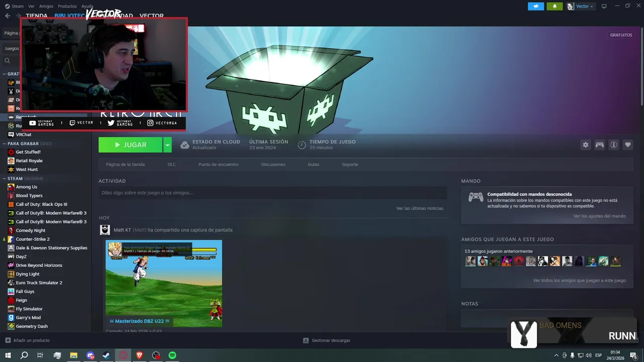Select Dying Light in library
644x362 pixels.
28,274
